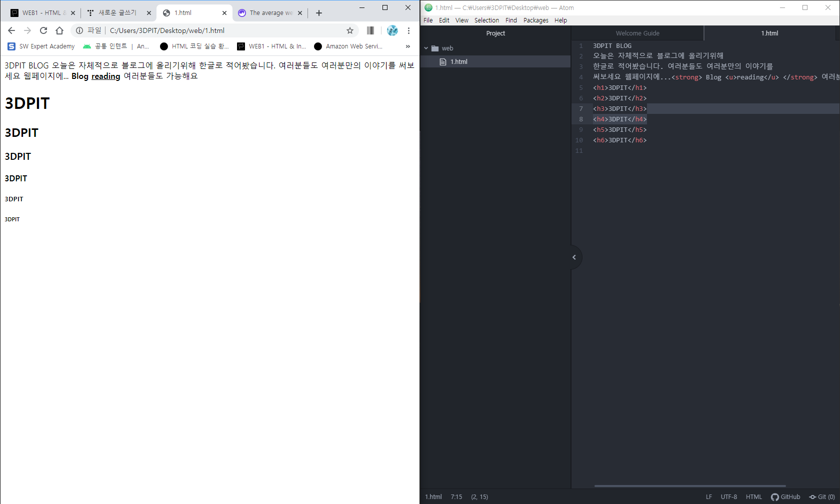Screen dimensions: 840x504
Task: View the file info icon in the address bar
Action: 79,30
